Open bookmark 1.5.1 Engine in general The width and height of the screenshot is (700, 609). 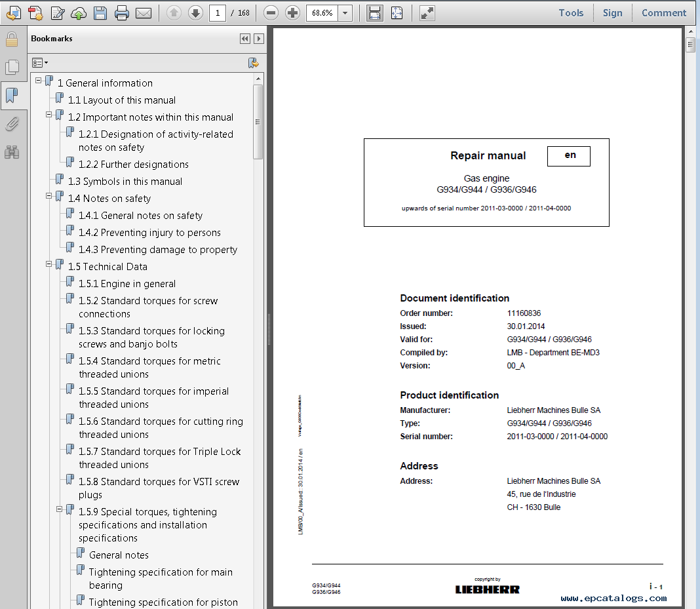point(127,284)
